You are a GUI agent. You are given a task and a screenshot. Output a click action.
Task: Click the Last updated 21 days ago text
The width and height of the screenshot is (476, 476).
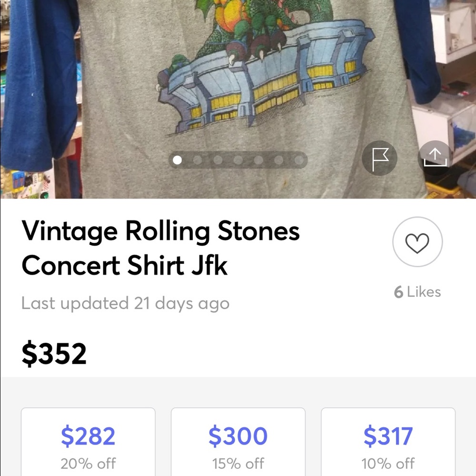point(125,303)
